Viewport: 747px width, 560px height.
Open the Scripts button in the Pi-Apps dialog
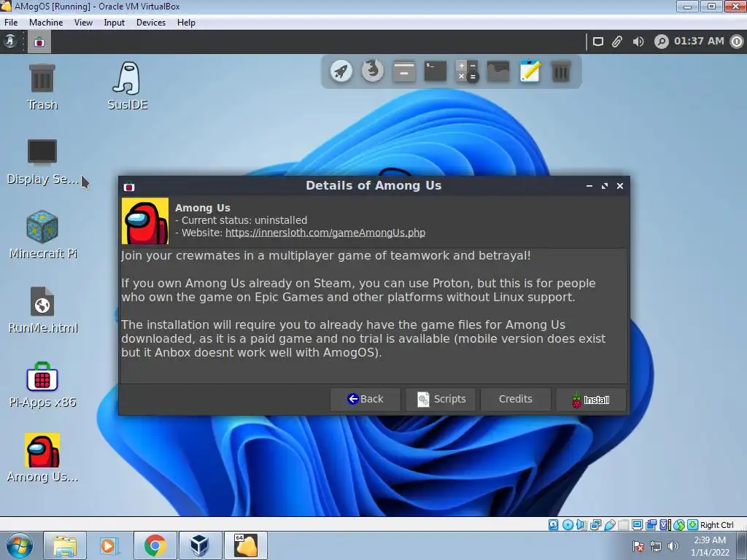[441, 399]
